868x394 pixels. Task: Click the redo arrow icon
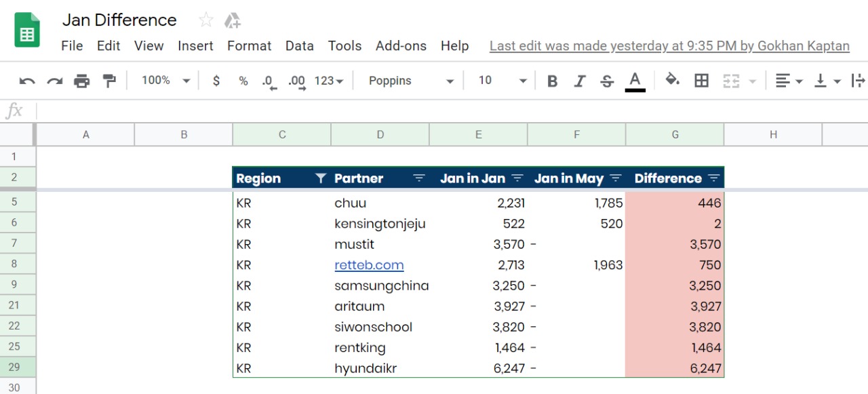point(54,81)
